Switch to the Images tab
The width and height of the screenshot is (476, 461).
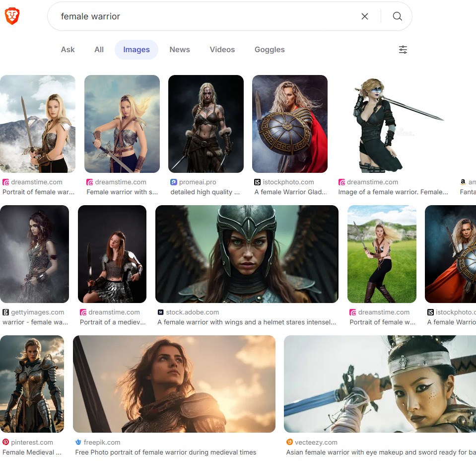pyautogui.click(x=136, y=49)
